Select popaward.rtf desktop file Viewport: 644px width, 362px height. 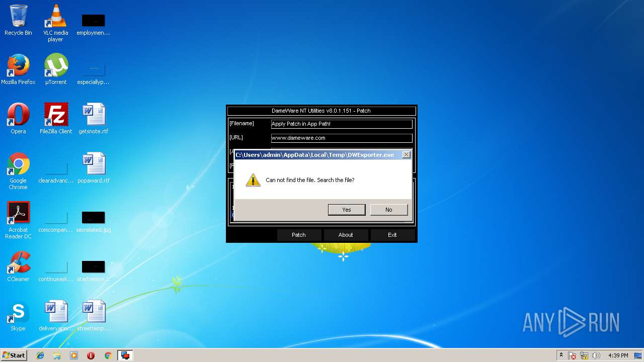(94, 168)
